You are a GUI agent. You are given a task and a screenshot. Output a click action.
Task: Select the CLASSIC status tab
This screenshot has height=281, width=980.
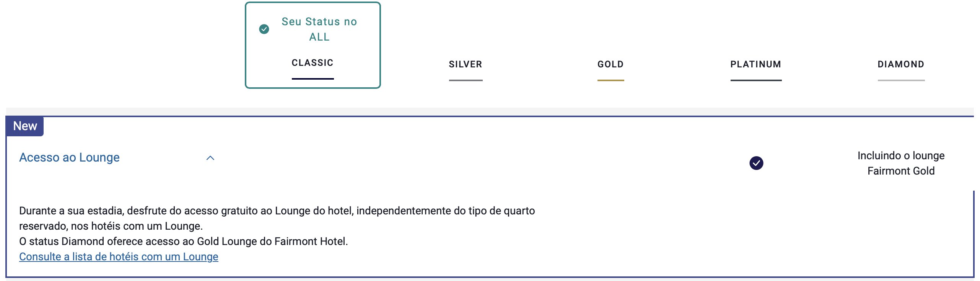[313, 63]
